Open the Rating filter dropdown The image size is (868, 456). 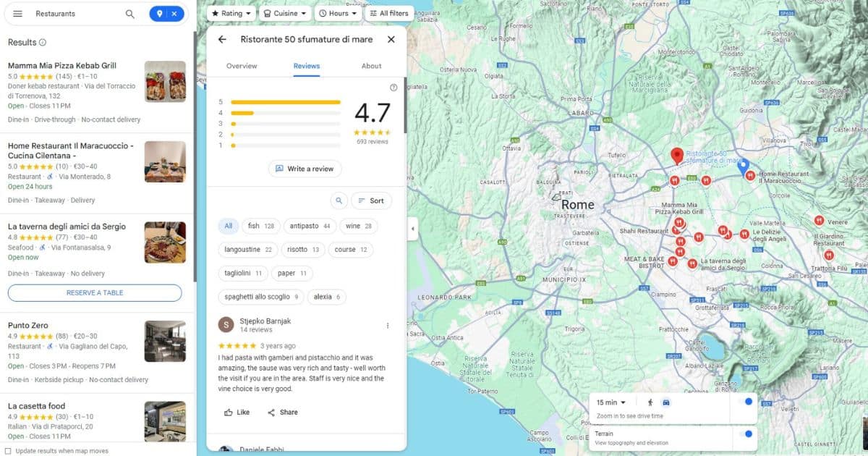[231, 13]
